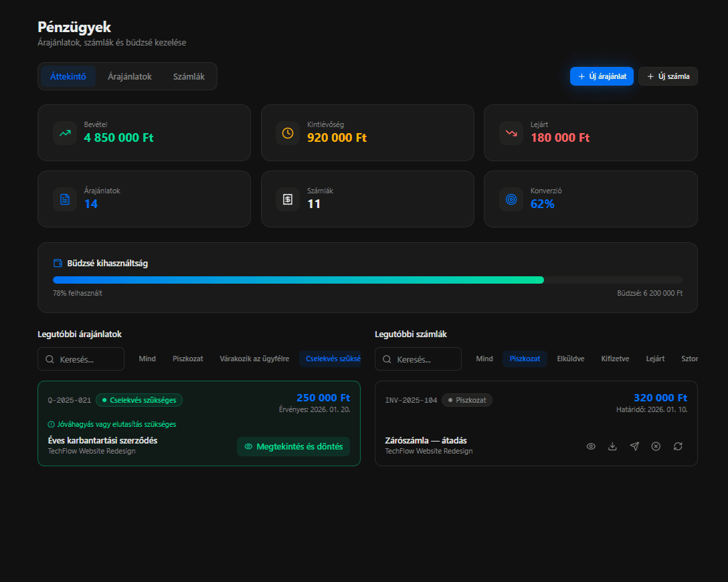Download invoice INV-2025-104
The width and height of the screenshot is (728, 582).
[x=612, y=446]
